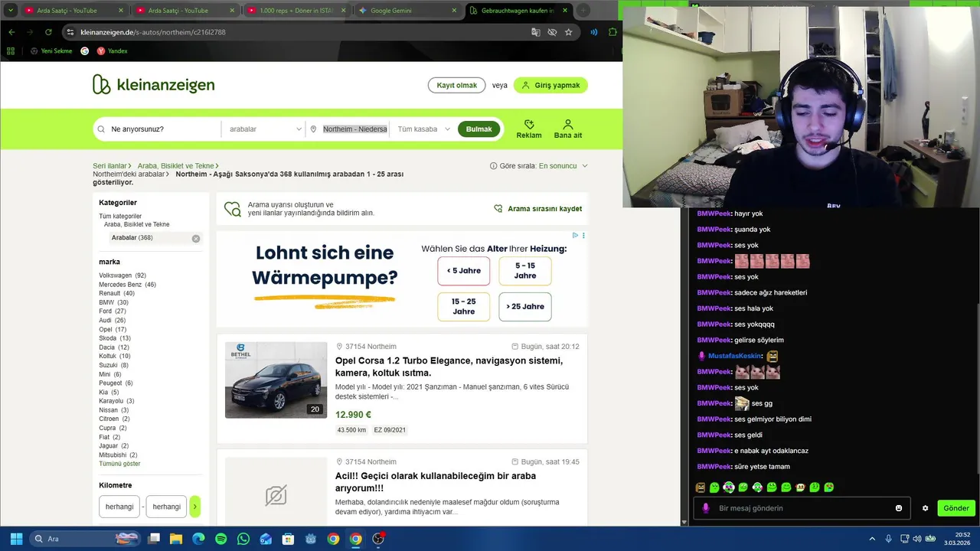Viewport: 980px width, 551px height.
Task: Go back in browser history
Action: tap(11, 32)
